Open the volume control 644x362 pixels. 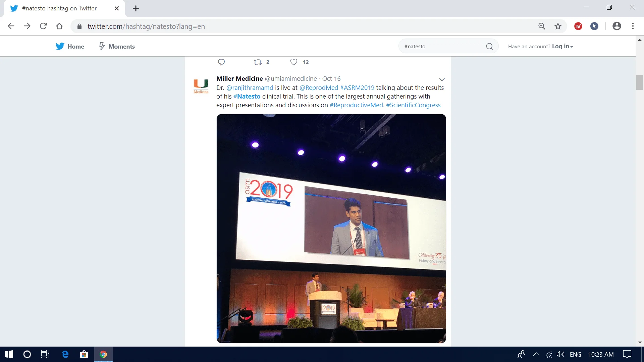[x=560, y=354]
